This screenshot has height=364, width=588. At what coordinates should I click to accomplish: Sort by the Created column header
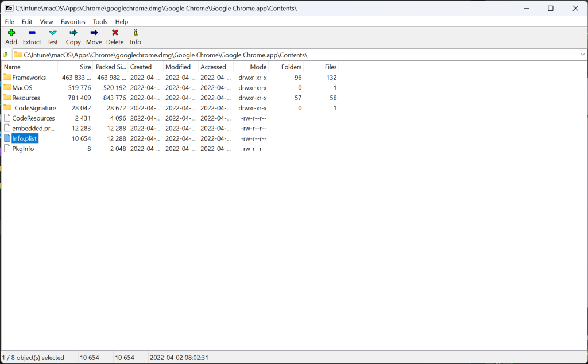(146, 67)
